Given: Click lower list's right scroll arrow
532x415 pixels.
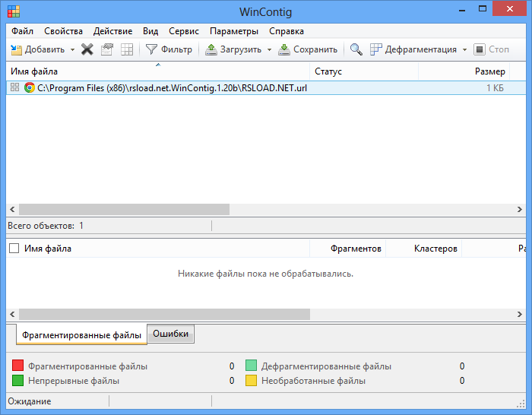Looking at the screenshot, I should (x=519, y=314).
